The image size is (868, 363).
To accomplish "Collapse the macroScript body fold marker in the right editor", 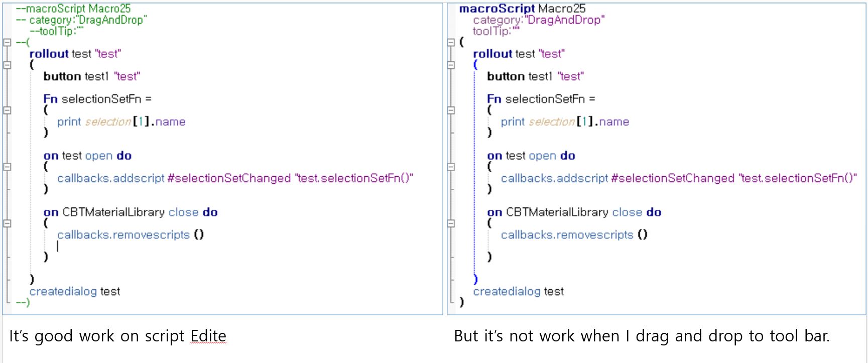I will pyautogui.click(x=451, y=42).
